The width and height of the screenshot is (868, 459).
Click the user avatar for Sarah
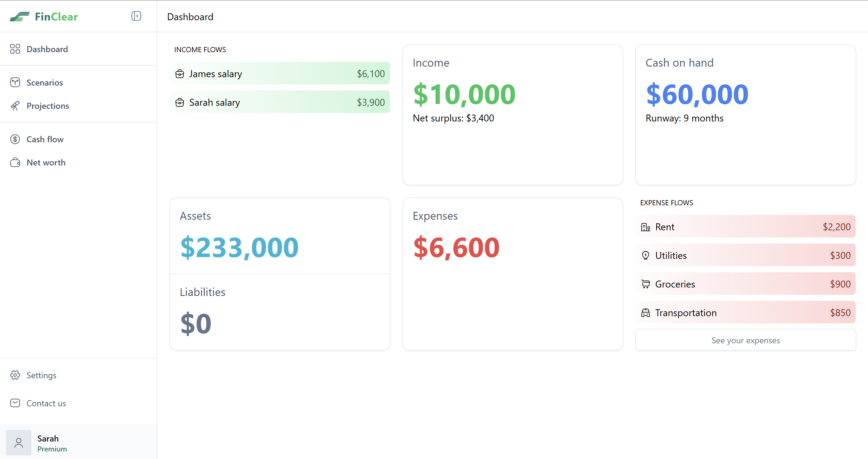coord(19,442)
